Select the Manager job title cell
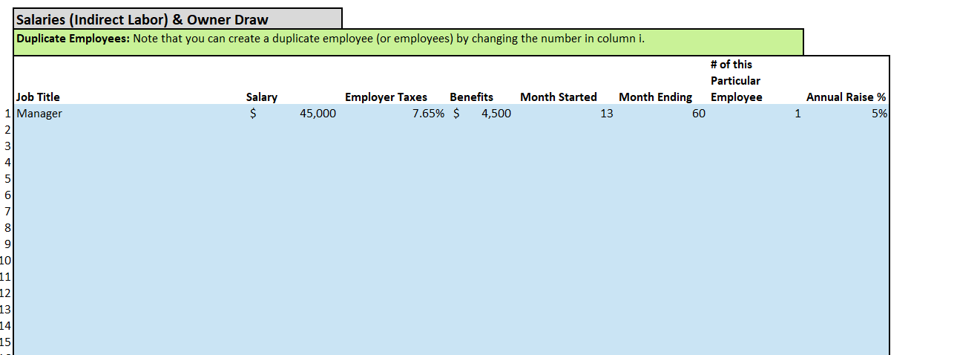The height and width of the screenshot is (355, 980). click(39, 114)
